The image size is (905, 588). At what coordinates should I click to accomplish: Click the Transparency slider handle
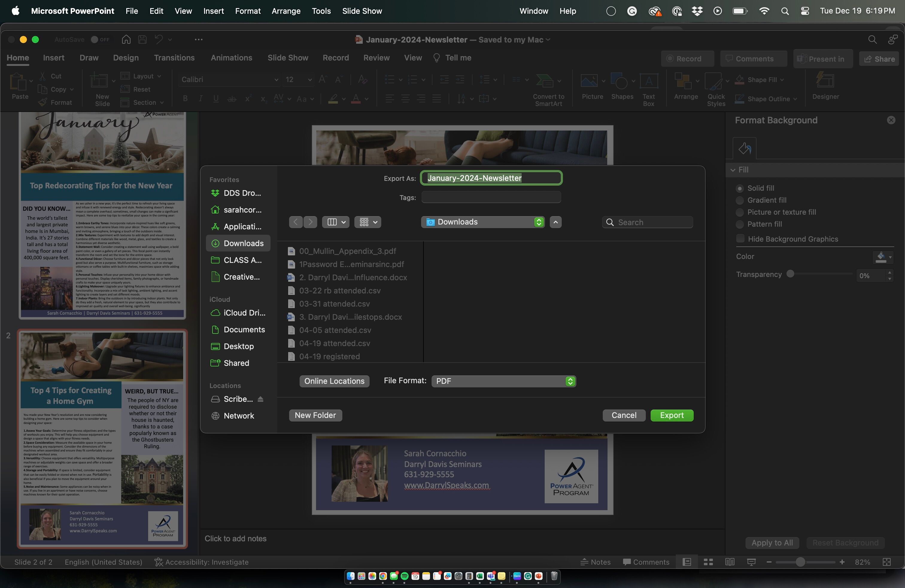790,274
